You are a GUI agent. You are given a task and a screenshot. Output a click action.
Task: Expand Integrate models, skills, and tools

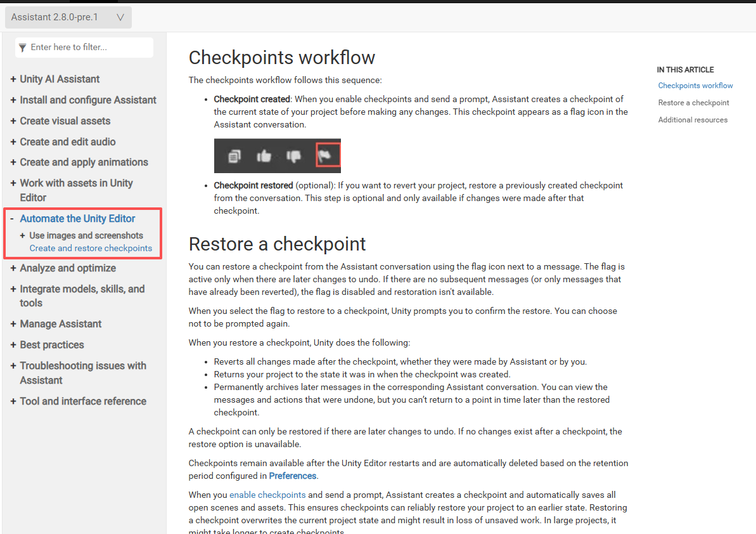point(13,289)
